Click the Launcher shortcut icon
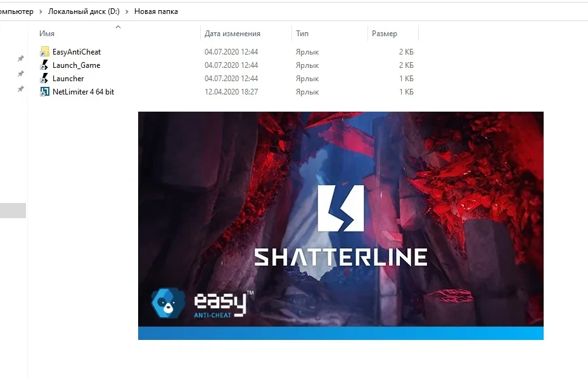Viewport: 588px width, 378px height. [x=44, y=79]
